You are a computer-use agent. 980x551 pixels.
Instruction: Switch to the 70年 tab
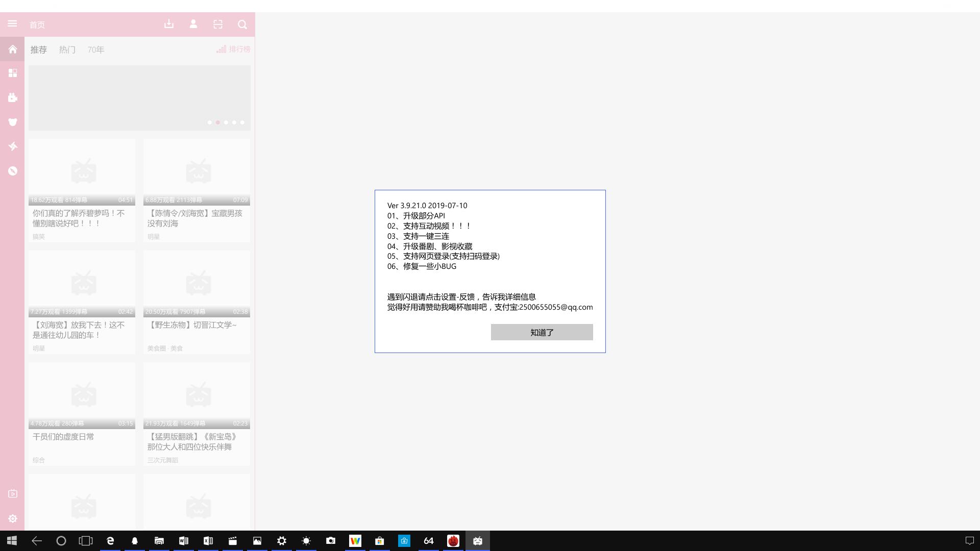pos(95,49)
